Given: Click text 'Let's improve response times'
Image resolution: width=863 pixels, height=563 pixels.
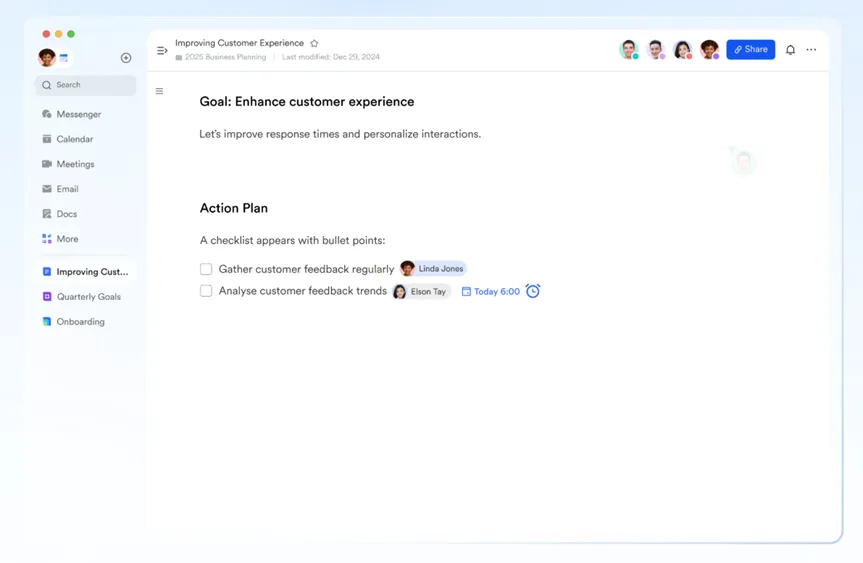Looking at the screenshot, I should 269,134.
